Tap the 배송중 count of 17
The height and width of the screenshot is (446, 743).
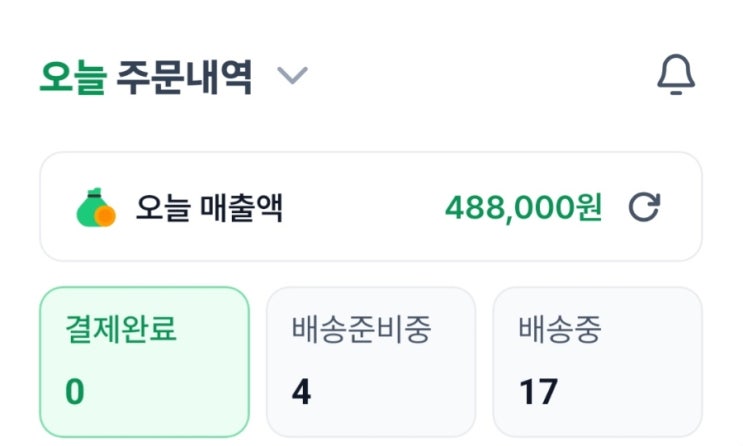coord(537,392)
